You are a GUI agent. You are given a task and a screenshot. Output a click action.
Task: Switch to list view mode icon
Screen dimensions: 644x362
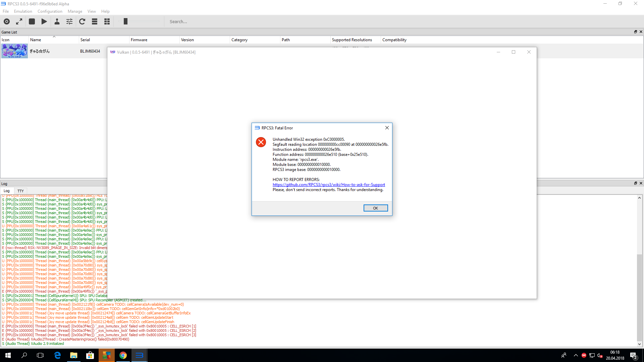(95, 21)
